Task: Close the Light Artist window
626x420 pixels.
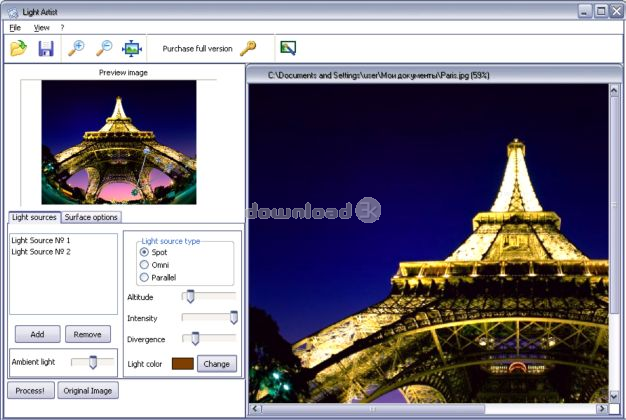Action: 616,11
